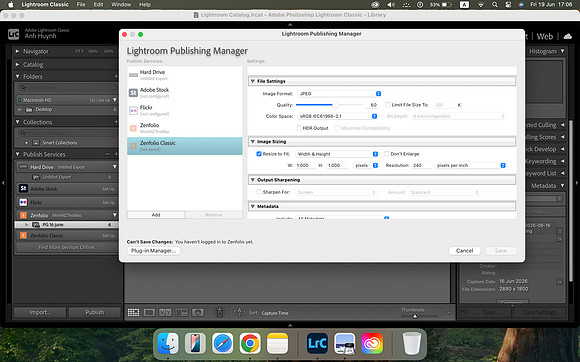
Task: Adjust Thumbnails size slider
Action: (415, 316)
